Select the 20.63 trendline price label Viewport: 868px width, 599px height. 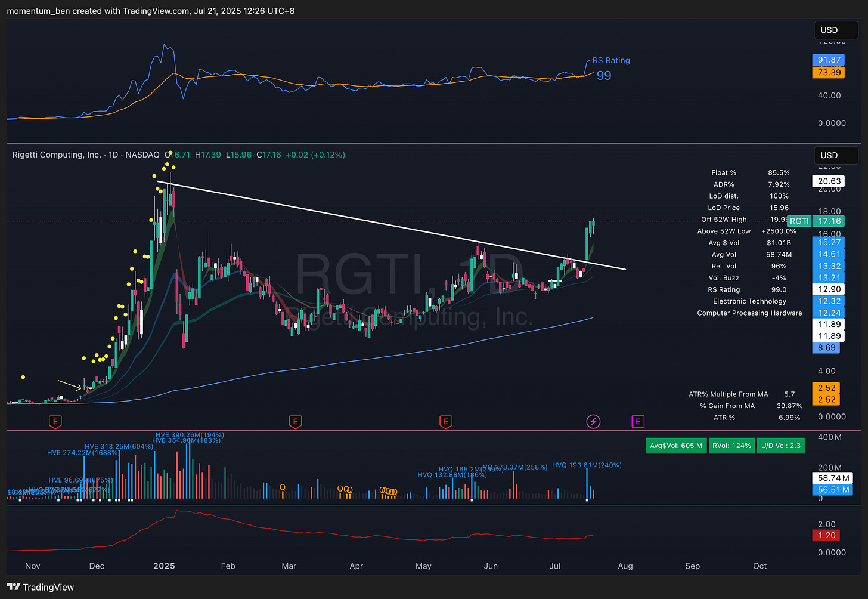coord(829,181)
